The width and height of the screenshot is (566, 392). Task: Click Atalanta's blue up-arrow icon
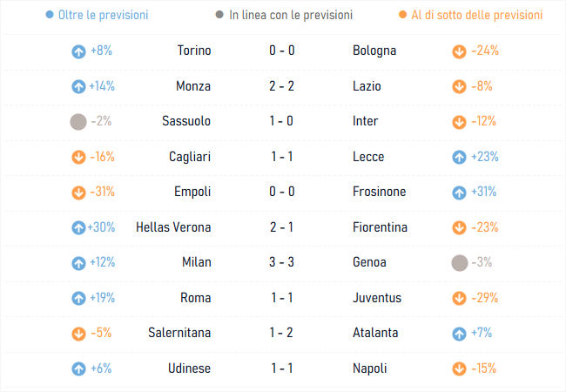[x=459, y=334]
